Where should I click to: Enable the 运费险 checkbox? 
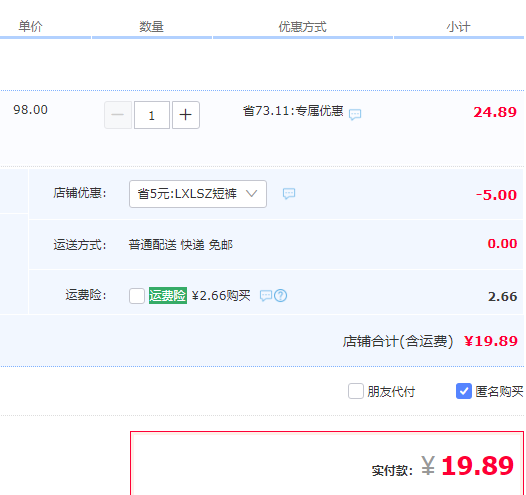pyautogui.click(x=137, y=296)
